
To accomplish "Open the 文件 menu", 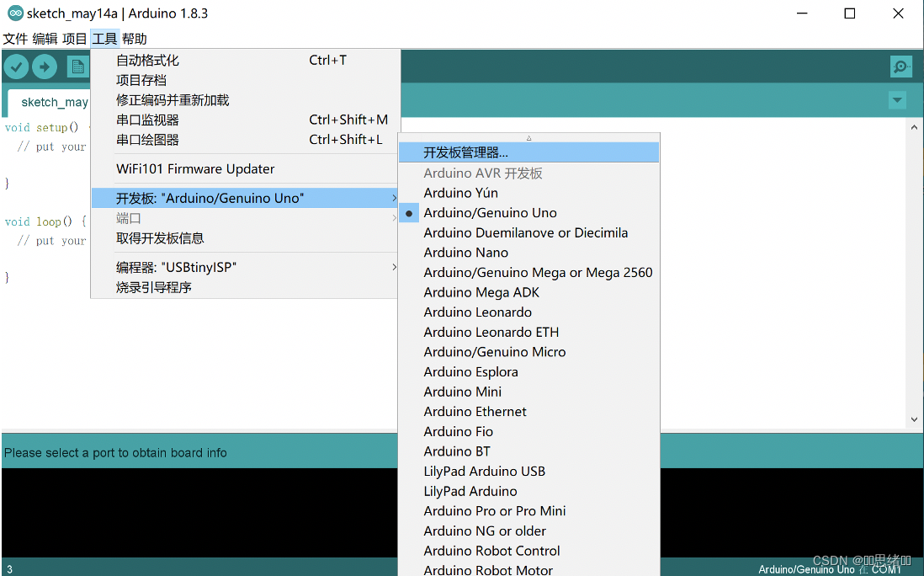I will click(x=15, y=39).
